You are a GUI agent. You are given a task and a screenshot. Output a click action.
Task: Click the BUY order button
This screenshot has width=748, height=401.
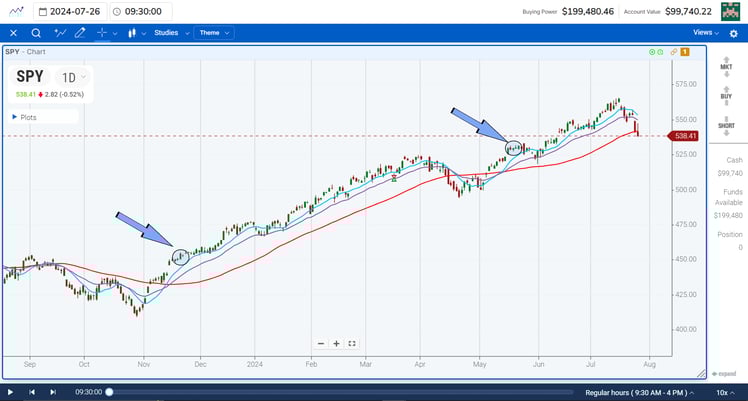click(x=729, y=98)
